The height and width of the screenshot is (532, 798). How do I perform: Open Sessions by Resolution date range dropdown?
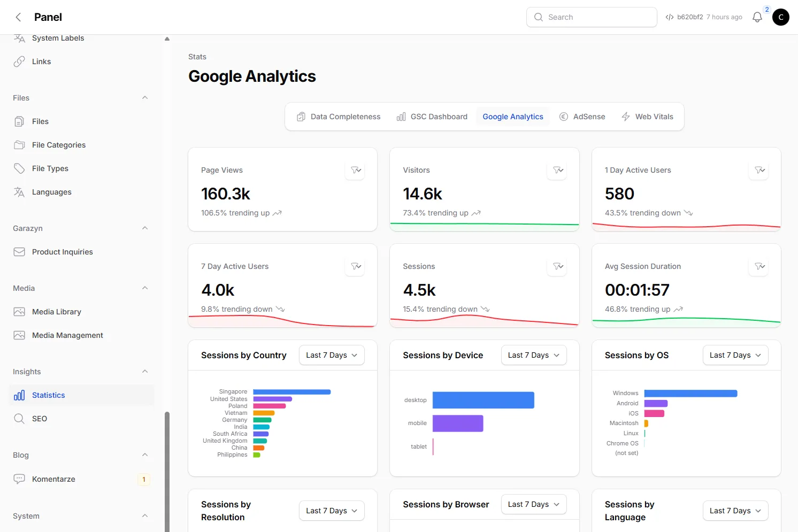332,511
